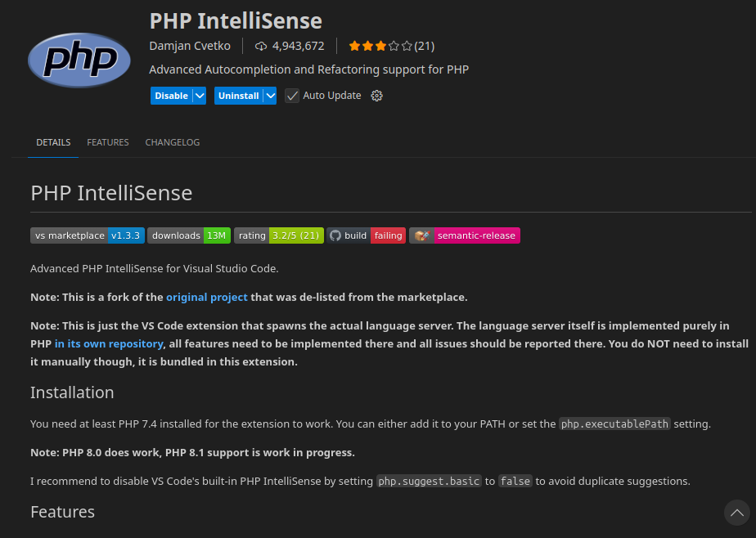Screen dimensions: 756x538
Task: Click the semantic-release badge
Action: pyautogui.click(x=465, y=235)
